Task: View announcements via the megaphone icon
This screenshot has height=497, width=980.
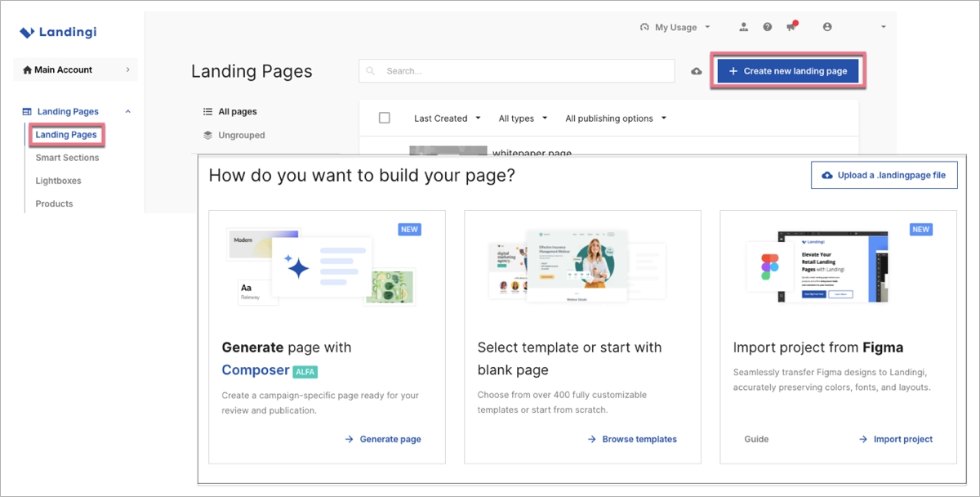Action: [x=791, y=27]
